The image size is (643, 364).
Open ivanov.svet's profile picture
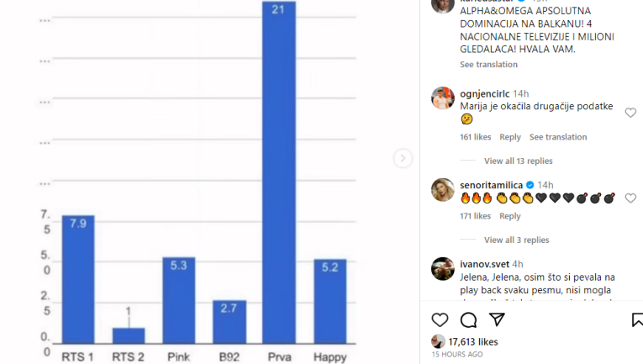point(443,268)
